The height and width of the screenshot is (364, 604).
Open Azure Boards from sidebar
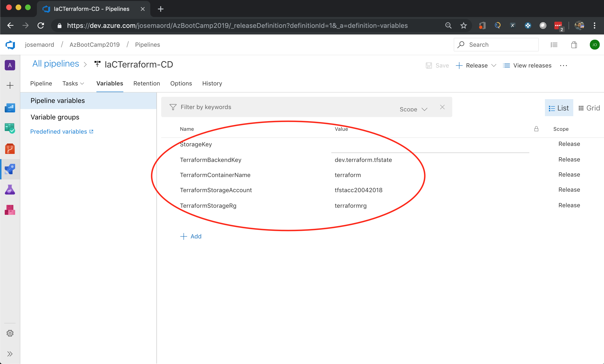click(x=10, y=128)
